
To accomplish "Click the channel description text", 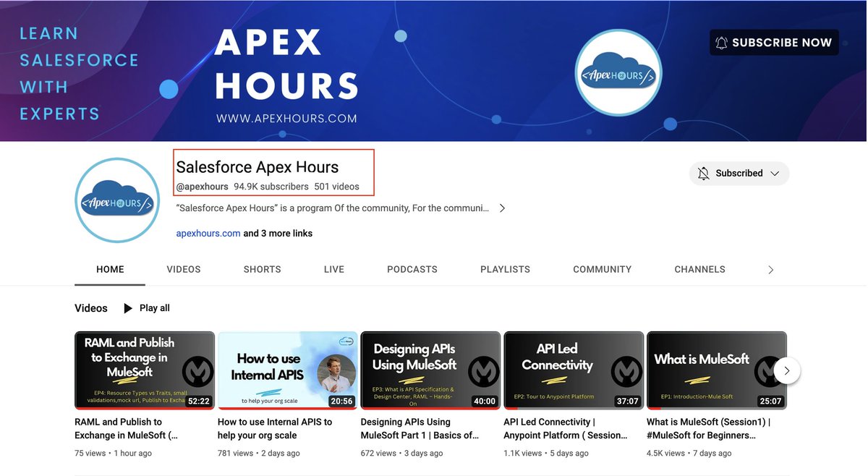I will [x=333, y=208].
